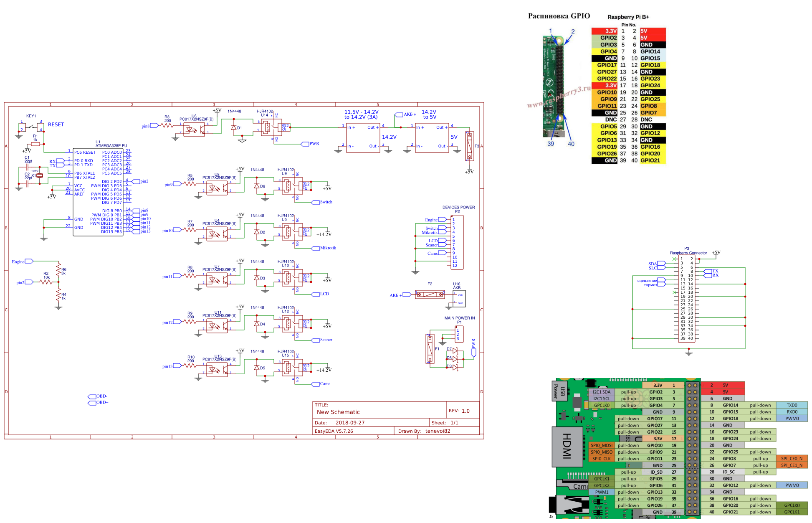Image resolution: width=812 pixels, height=523 pixels.
Task: Click the red 5V cell in the GPIO pinout table
Action: [652, 30]
